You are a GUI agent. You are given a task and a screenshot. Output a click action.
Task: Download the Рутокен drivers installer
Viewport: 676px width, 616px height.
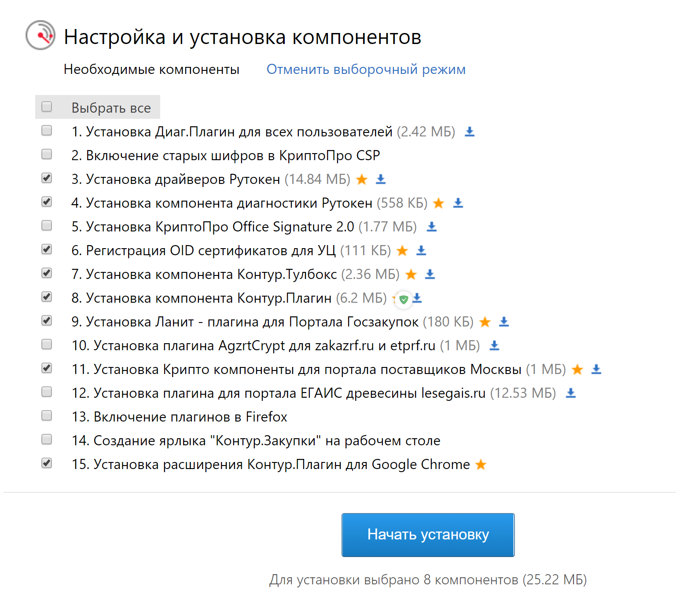(381, 179)
